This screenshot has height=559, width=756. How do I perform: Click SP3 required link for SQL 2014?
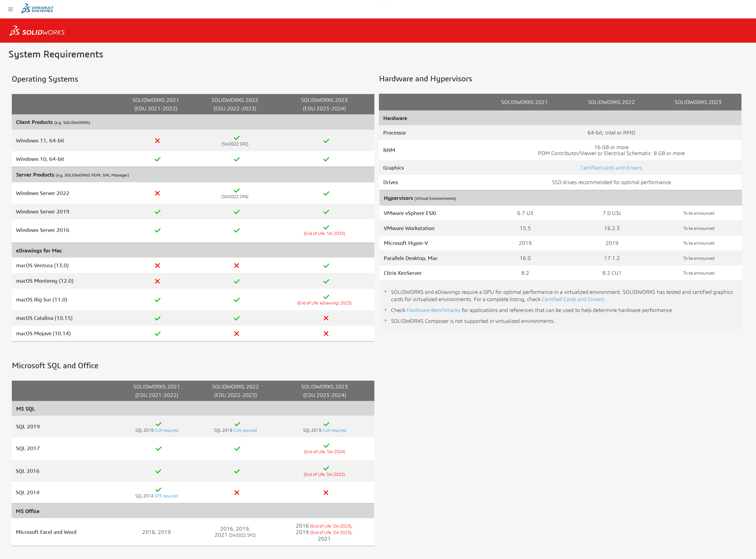[x=166, y=496]
